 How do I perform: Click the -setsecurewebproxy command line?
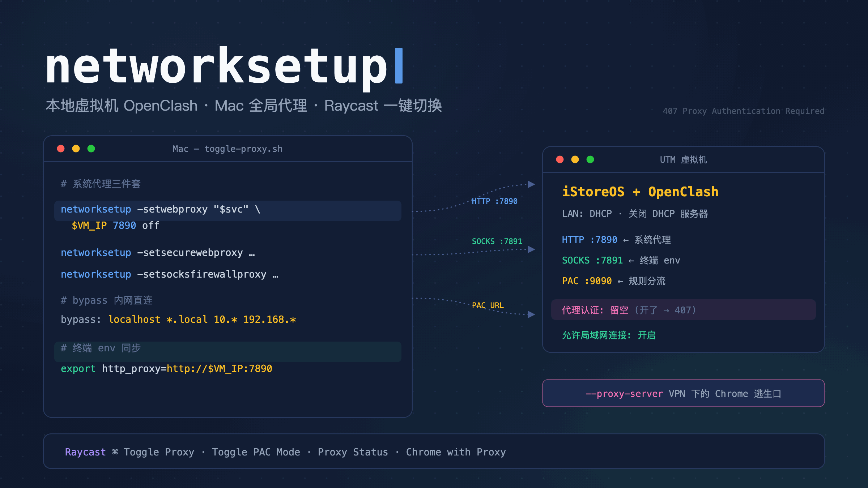coord(158,253)
